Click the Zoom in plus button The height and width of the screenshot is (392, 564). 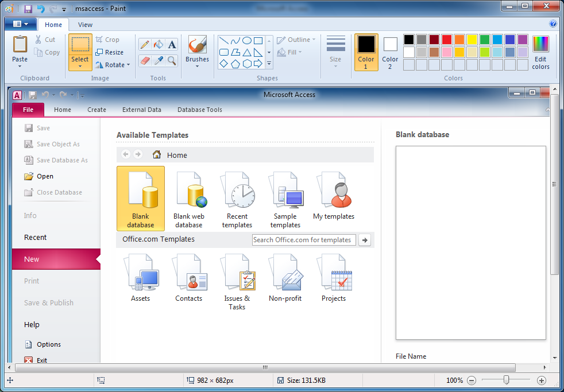(x=541, y=381)
